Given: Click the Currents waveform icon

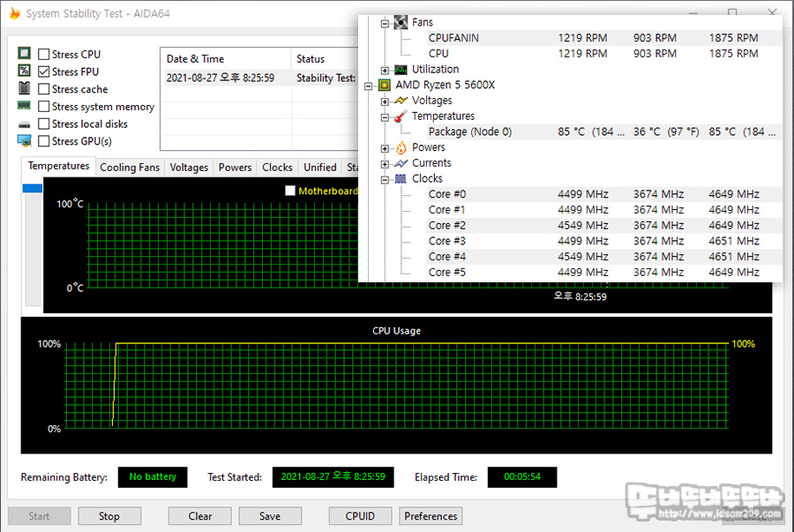Looking at the screenshot, I should click(x=401, y=163).
